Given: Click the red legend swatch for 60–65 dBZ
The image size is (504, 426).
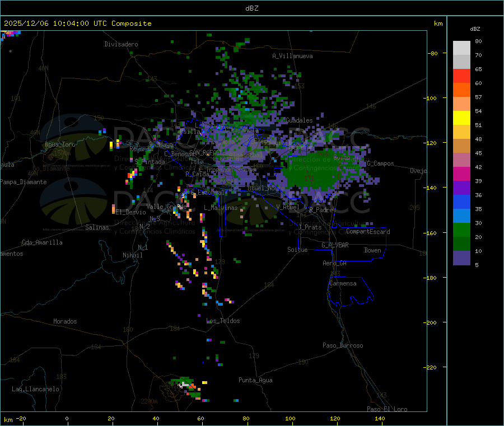Looking at the screenshot, I should (461, 76).
